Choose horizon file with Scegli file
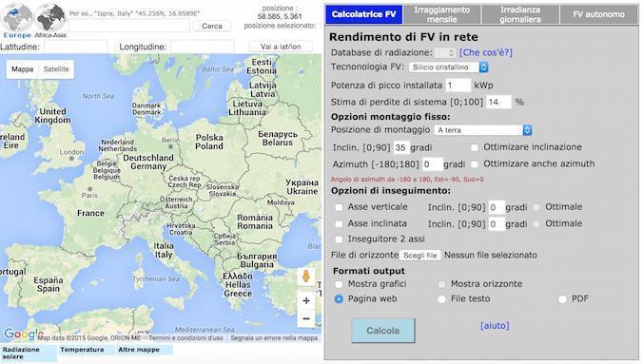643x364 pixels. pos(420,255)
